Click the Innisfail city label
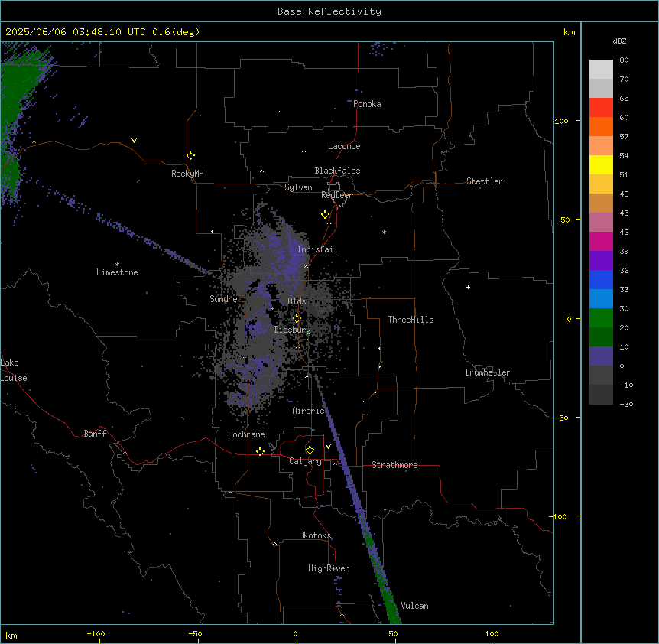659x644 pixels. (317, 249)
